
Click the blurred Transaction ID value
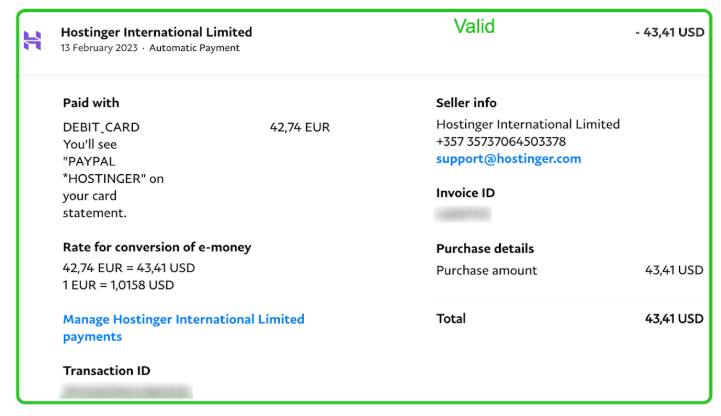click(x=127, y=391)
